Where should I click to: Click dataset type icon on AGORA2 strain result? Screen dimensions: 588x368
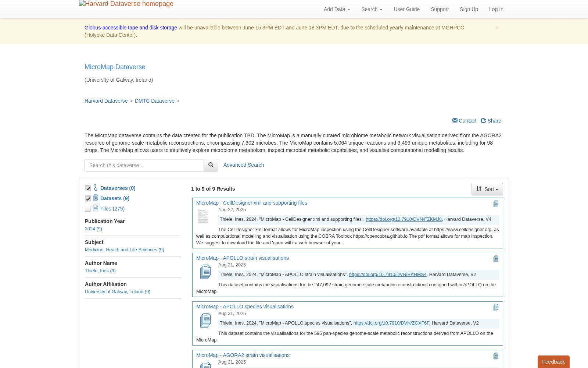[x=496, y=356]
